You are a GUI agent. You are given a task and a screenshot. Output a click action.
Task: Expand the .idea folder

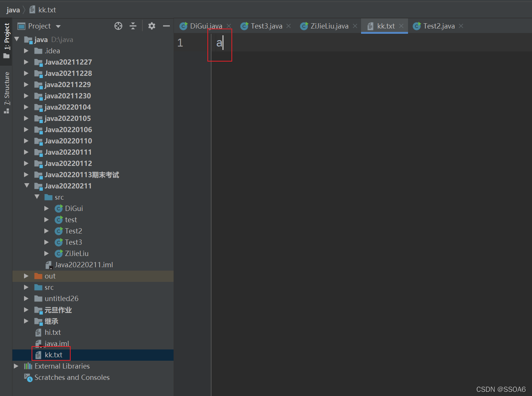coord(26,51)
